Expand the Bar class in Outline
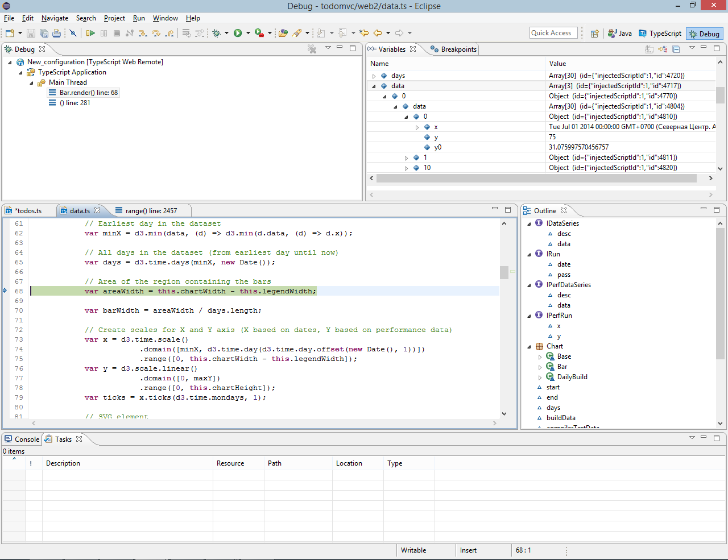 tap(540, 367)
